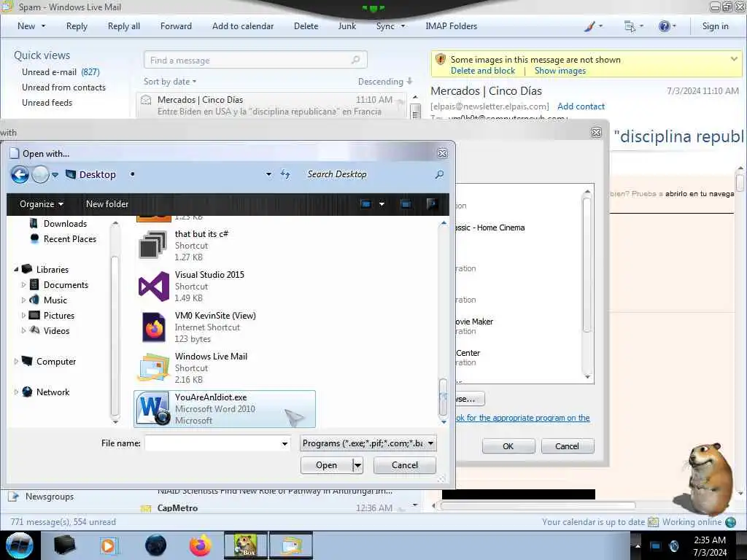747x560 pixels.
Task: Open the Organize dropdown in dialog
Action: click(x=42, y=204)
